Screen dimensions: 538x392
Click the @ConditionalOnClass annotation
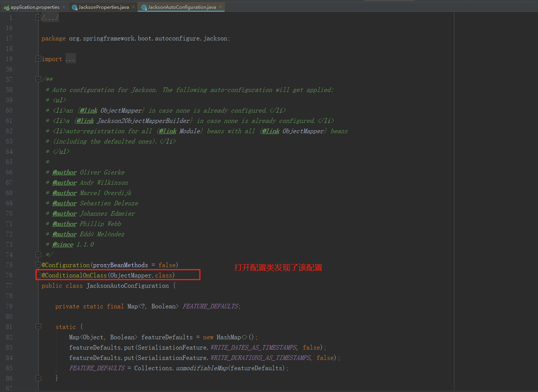tap(74, 275)
